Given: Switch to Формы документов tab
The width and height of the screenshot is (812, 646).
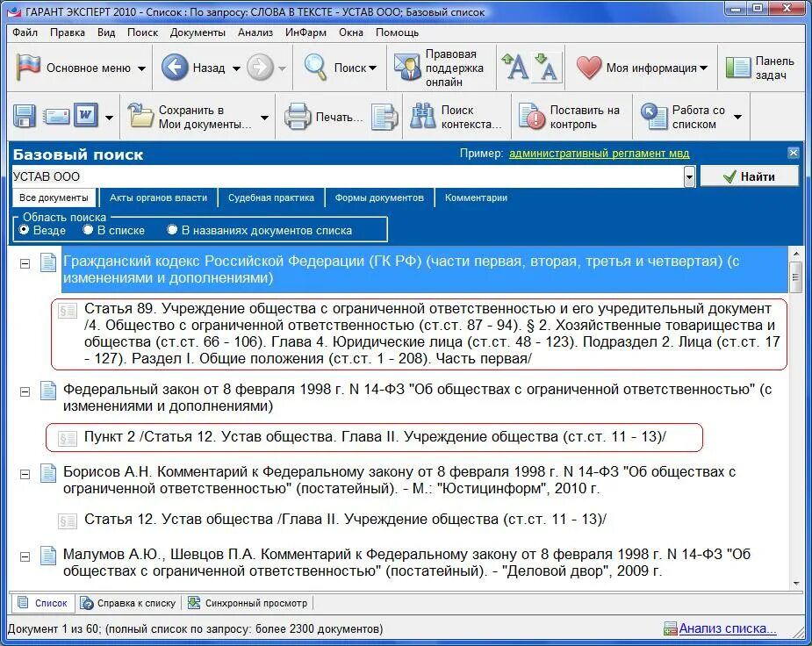Looking at the screenshot, I should (x=379, y=197).
